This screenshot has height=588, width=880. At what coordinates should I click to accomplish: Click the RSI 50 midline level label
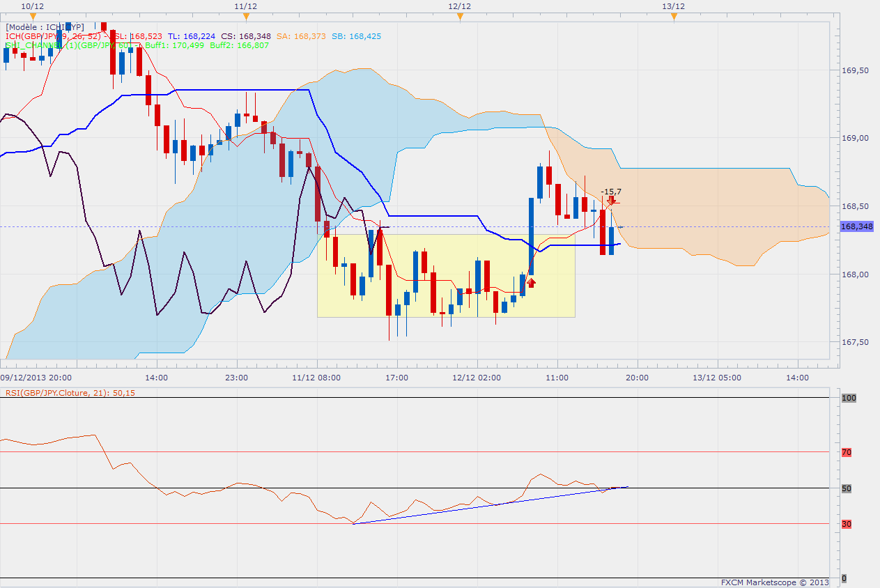coord(847,488)
